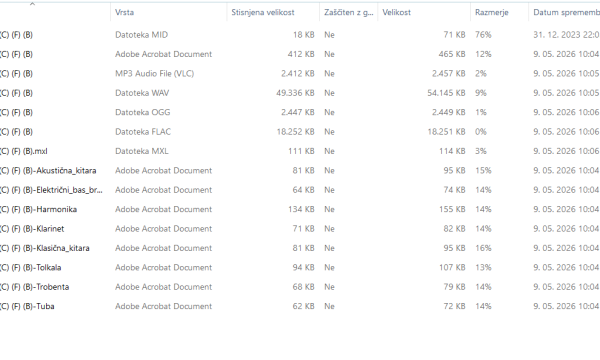This screenshot has height=360, width=600.
Task: Click the Datoteka MXL type cell
Action: tap(142, 151)
